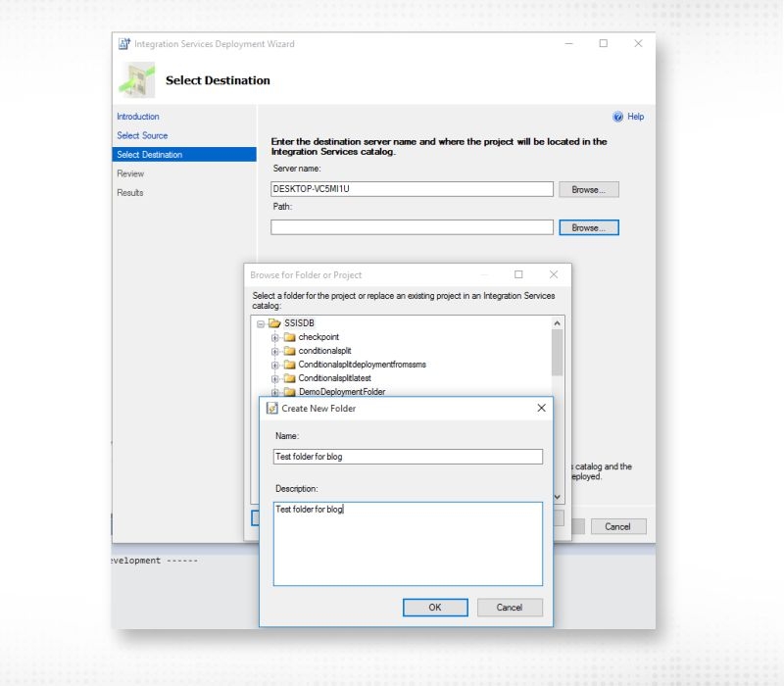This screenshot has height=686, width=784.
Task: Click OK to create the new folder
Action: pos(435,608)
